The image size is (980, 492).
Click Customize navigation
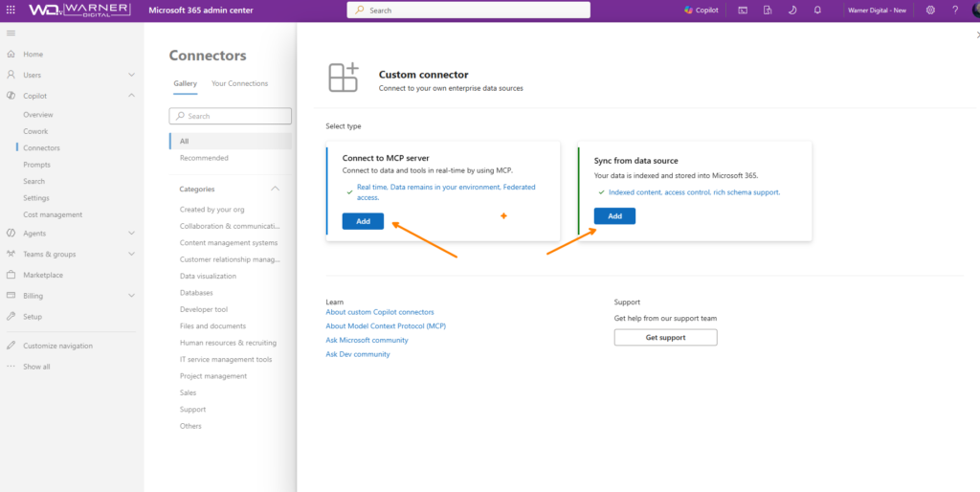pyautogui.click(x=58, y=346)
